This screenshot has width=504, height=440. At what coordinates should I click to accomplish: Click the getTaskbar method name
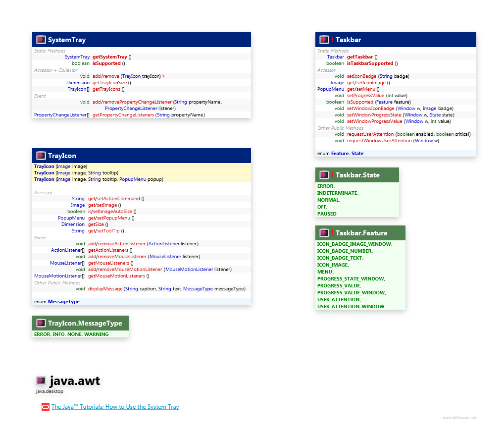point(359,57)
